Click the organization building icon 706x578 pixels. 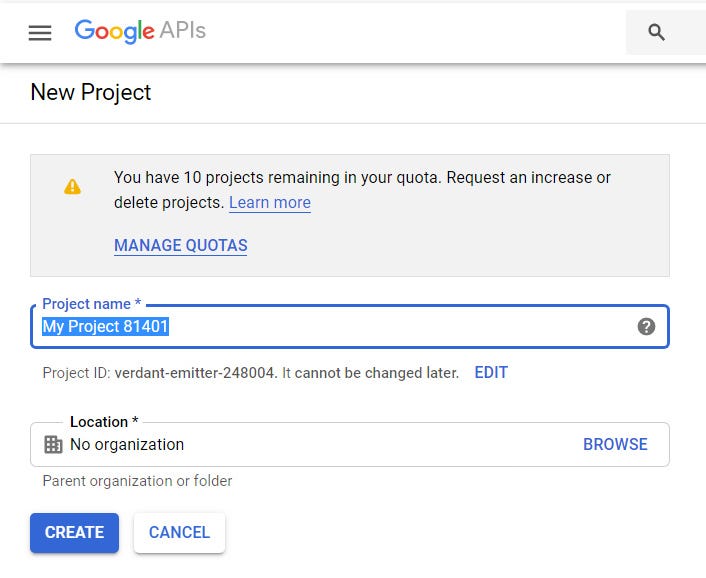53,444
